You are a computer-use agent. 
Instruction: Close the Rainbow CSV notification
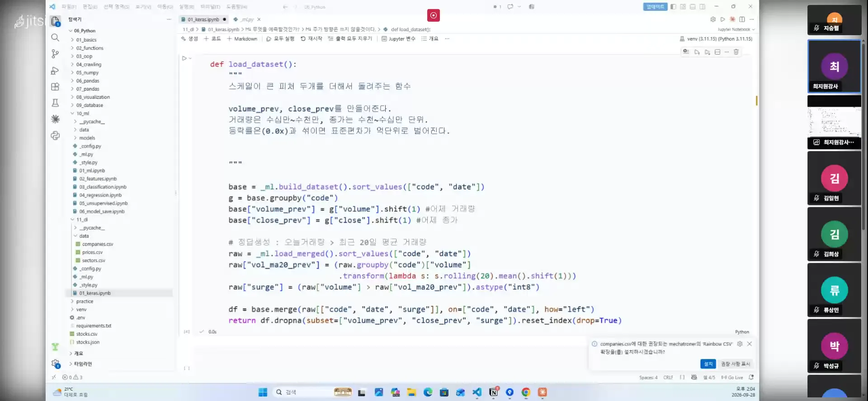[x=750, y=344]
